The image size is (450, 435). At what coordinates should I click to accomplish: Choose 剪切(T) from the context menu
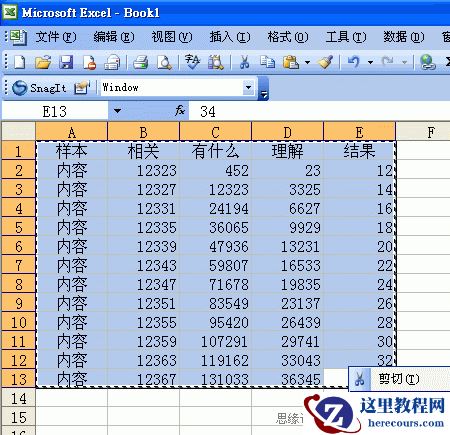point(399,379)
